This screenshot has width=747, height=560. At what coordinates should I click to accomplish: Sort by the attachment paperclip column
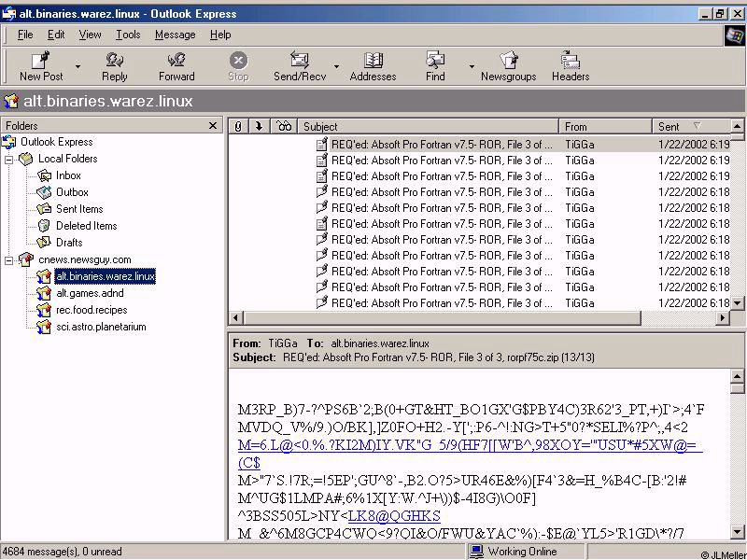pos(238,126)
